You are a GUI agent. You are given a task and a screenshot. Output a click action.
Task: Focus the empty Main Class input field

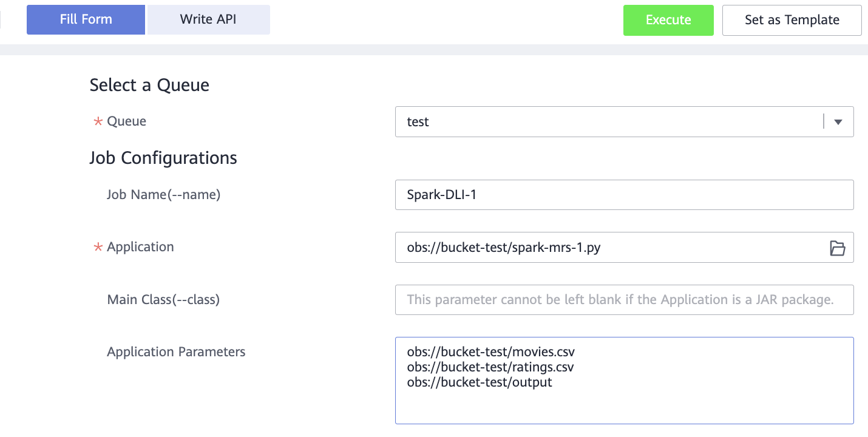pyautogui.click(x=624, y=300)
